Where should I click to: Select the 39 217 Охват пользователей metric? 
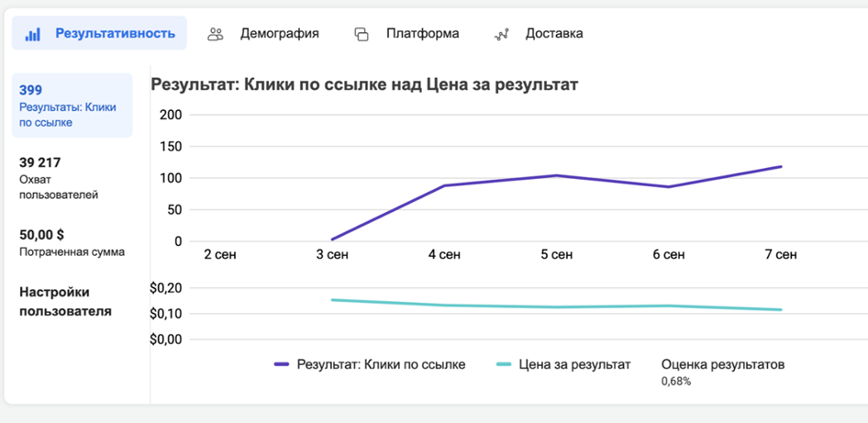59,178
